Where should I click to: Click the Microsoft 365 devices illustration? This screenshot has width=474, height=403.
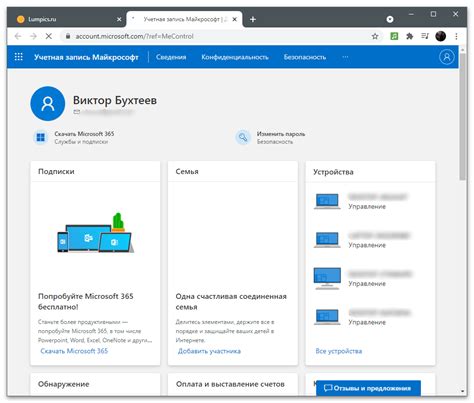95,233
